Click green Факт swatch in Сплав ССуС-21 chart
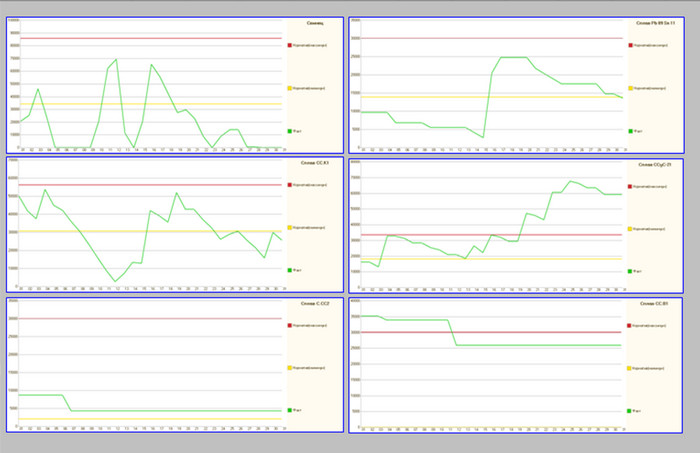 coord(631,271)
